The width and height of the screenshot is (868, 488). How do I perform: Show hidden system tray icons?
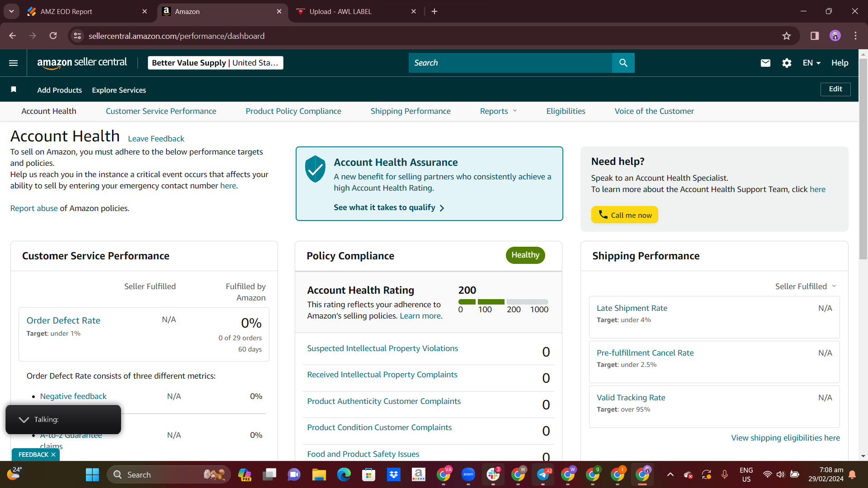(670, 474)
